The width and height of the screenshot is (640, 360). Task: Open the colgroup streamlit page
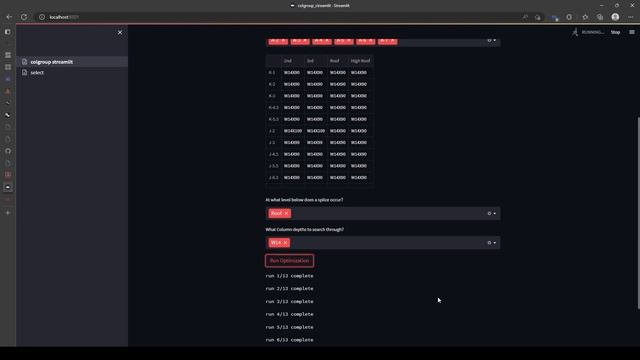click(x=72, y=62)
